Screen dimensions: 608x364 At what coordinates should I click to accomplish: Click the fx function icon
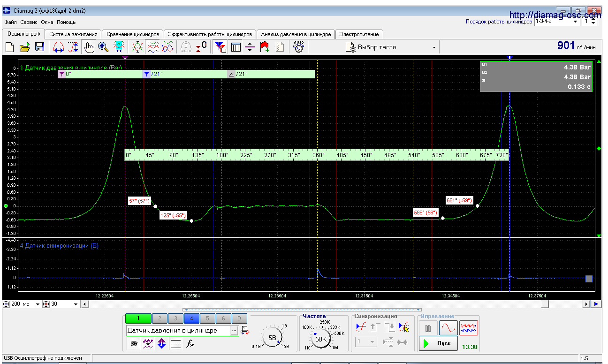(x=190, y=344)
